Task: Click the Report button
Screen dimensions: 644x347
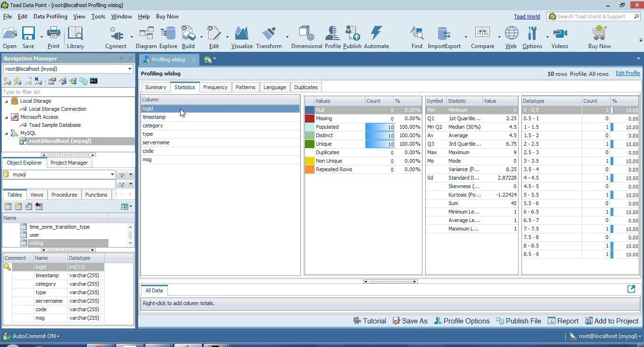Action: pyautogui.click(x=563, y=321)
